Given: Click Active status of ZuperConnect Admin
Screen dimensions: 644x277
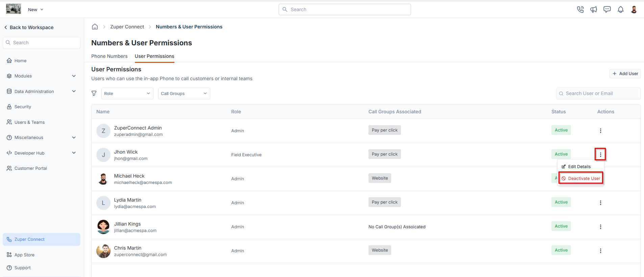Looking at the screenshot, I should [x=561, y=130].
